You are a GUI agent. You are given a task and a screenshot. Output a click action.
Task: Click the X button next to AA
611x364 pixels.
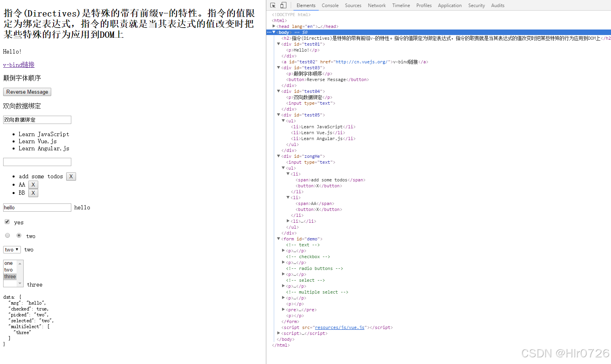point(33,185)
